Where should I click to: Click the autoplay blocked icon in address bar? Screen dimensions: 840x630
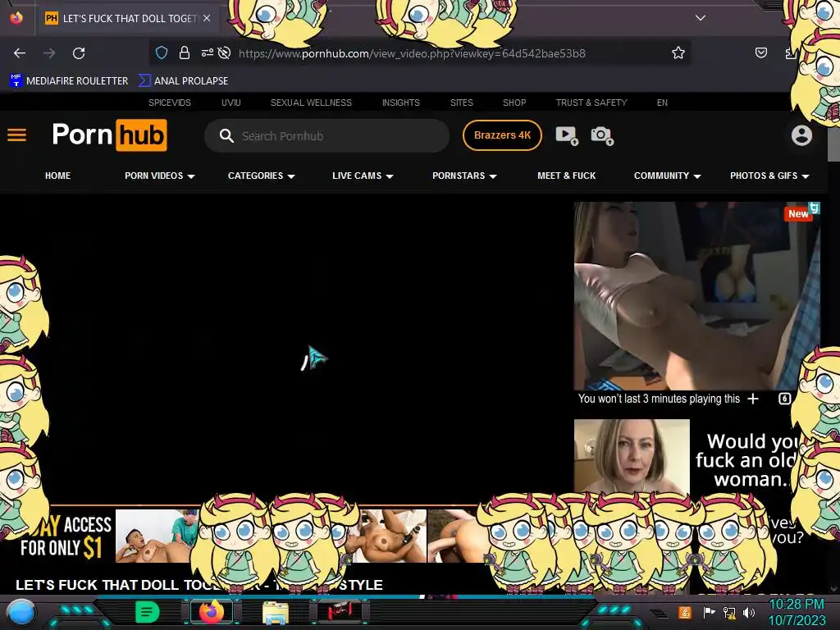coord(225,52)
